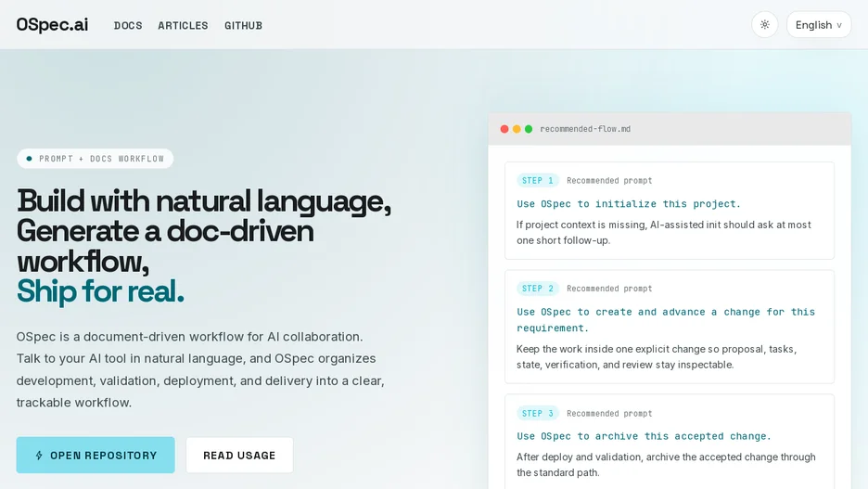Click 'After deploy and validation' description text
Viewport: 868px width, 489px height.
tap(666, 465)
